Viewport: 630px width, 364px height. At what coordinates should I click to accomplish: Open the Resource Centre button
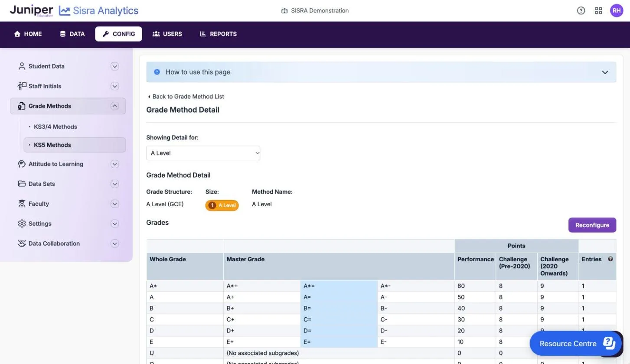tap(577, 344)
